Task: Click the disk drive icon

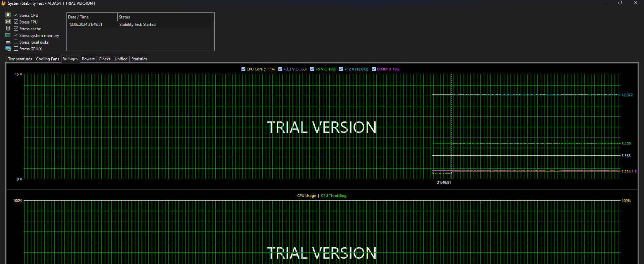Action: [8, 42]
